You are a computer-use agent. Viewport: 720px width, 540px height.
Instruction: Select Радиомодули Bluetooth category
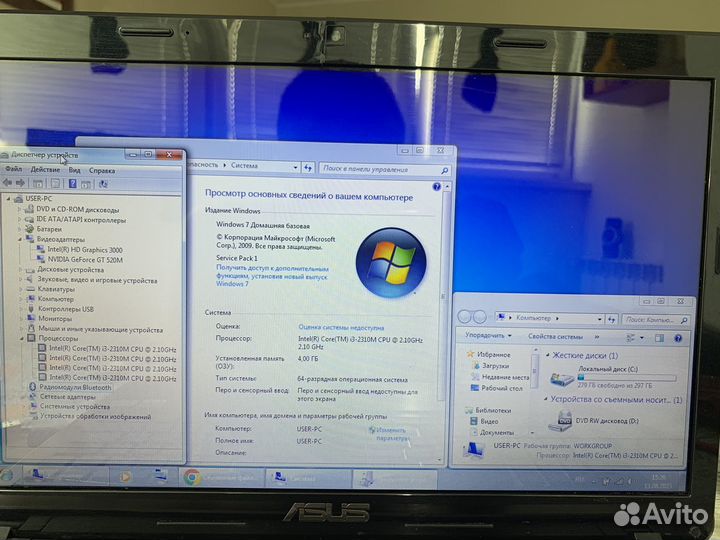point(75,388)
